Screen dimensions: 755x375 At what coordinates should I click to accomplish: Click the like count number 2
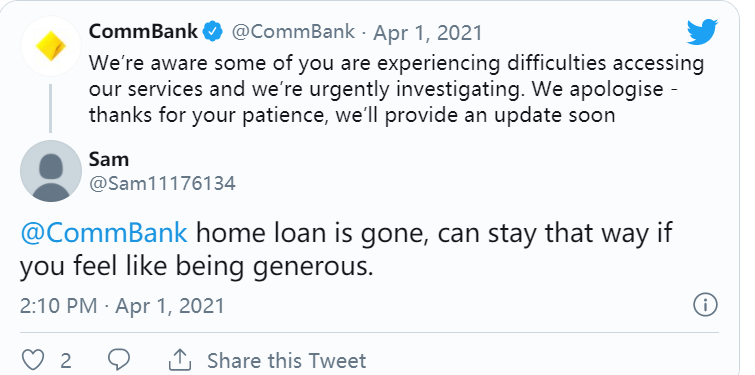point(66,361)
